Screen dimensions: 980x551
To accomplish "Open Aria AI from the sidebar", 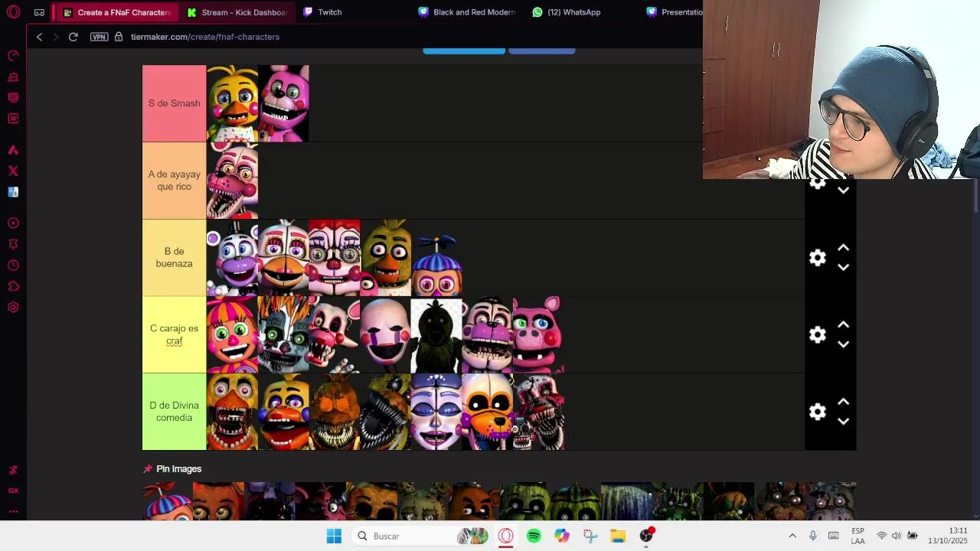I will click(13, 150).
